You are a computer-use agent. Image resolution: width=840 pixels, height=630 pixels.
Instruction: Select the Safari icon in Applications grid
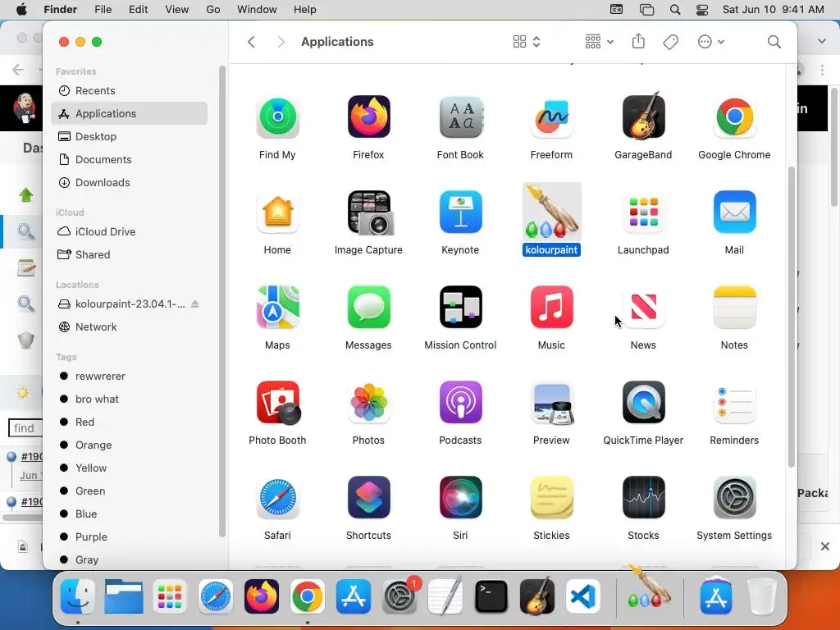[x=277, y=498]
